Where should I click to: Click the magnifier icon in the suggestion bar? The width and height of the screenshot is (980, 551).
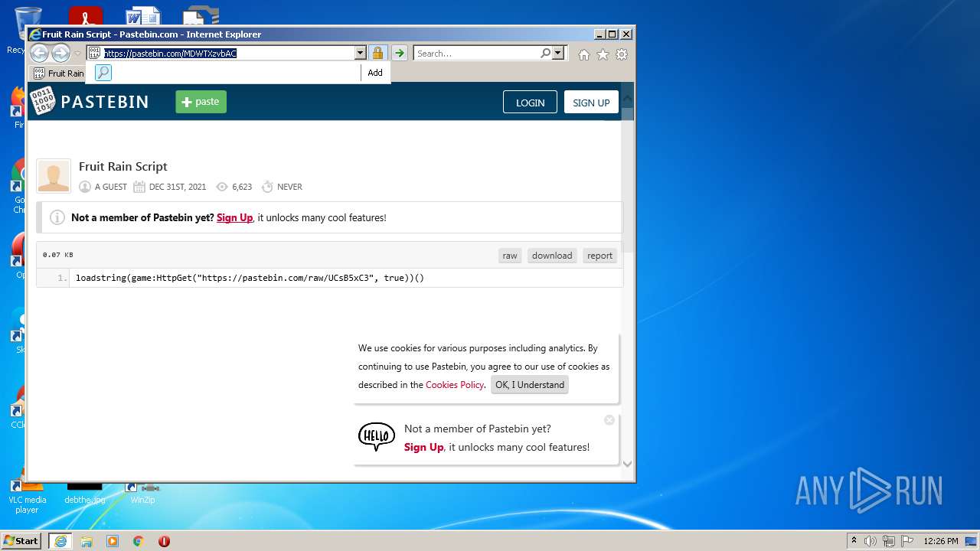tap(103, 73)
